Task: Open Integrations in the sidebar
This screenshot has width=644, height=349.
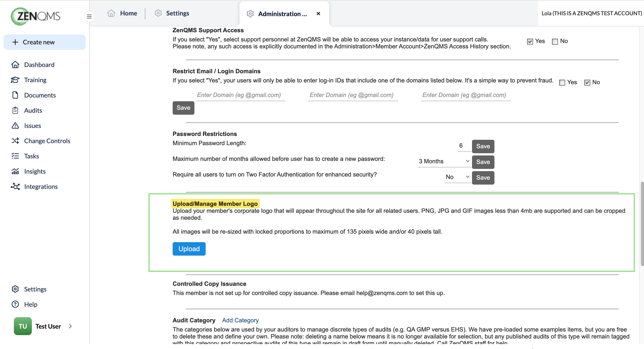Action: click(41, 187)
